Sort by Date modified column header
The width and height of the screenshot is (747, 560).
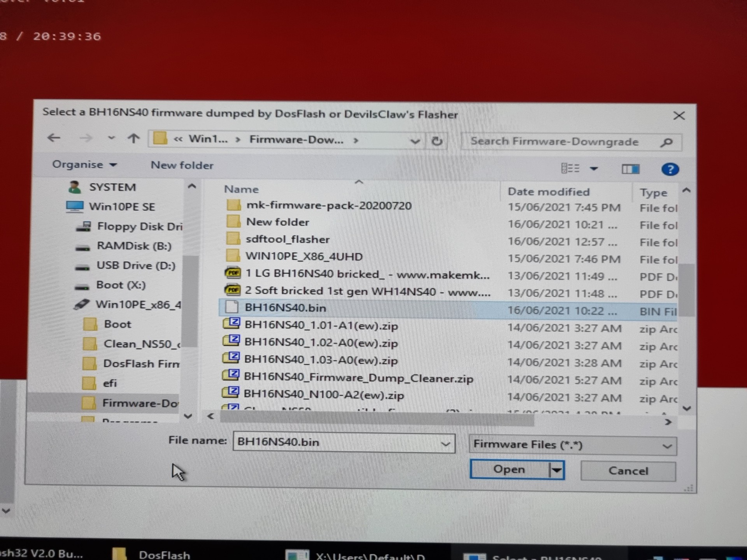point(548,192)
